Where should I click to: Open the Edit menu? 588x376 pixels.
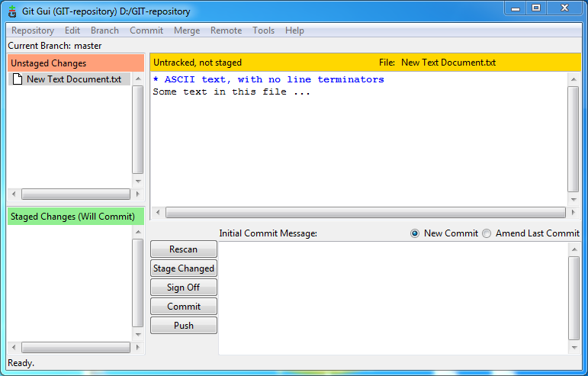point(72,31)
